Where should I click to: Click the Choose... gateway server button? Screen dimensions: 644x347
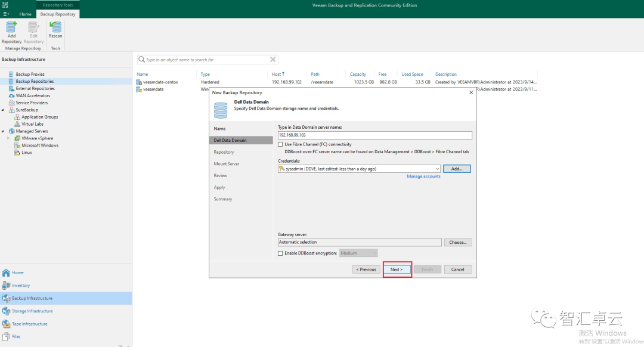(x=457, y=242)
